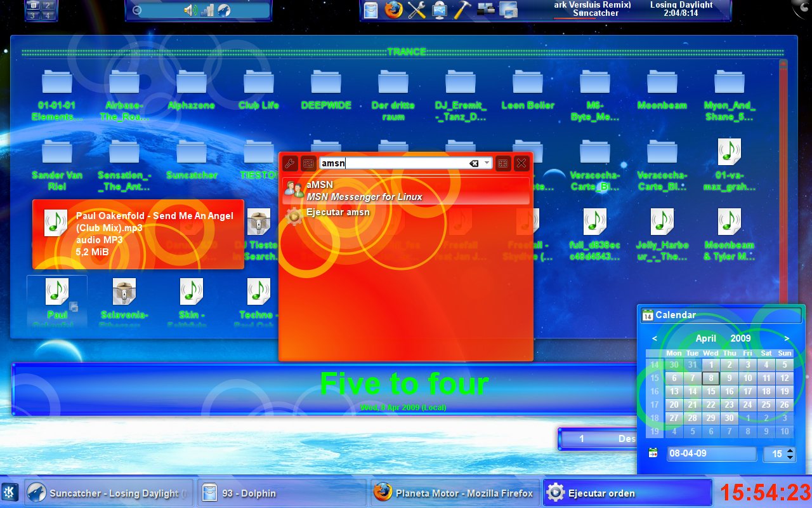The width and height of the screenshot is (812, 508).
Task: Open the M6-Byte_Me... folder
Action: click(595, 95)
